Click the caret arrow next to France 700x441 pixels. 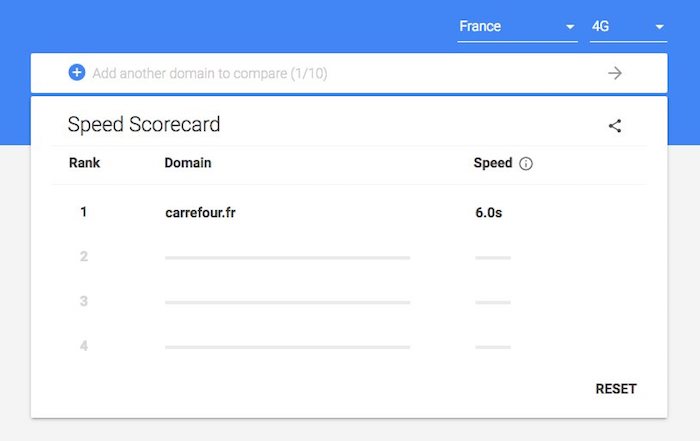570,27
